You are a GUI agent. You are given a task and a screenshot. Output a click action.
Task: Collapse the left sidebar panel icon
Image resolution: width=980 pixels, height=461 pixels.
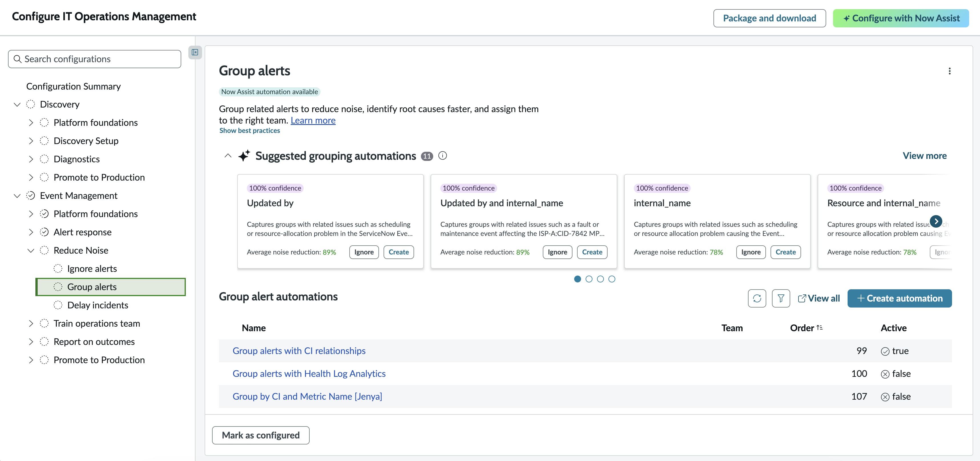click(x=195, y=52)
